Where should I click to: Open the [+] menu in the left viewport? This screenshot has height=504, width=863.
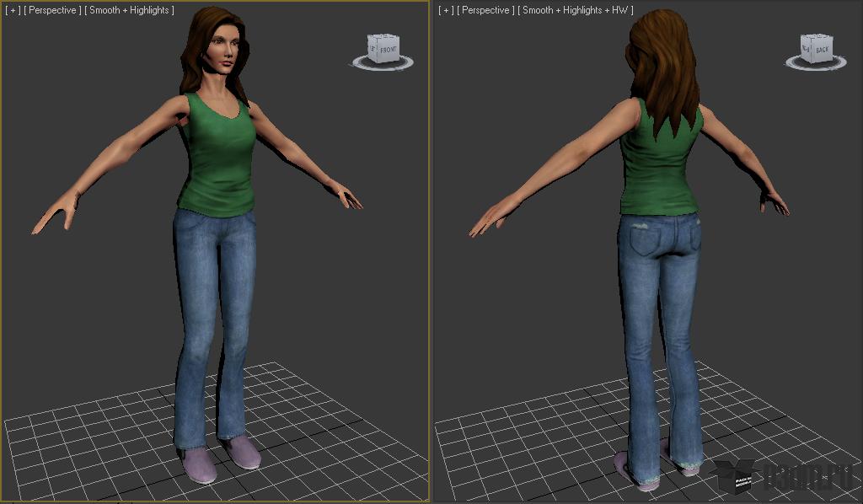[x=12, y=10]
